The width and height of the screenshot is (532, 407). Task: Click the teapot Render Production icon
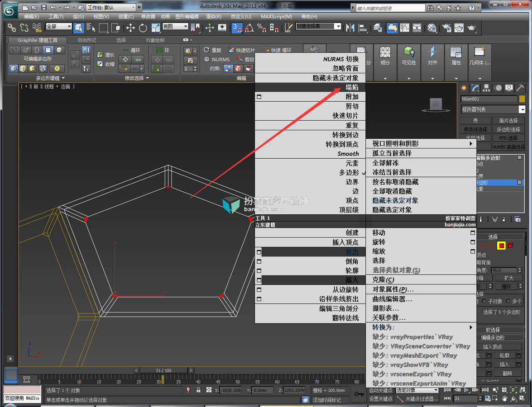tap(472, 28)
